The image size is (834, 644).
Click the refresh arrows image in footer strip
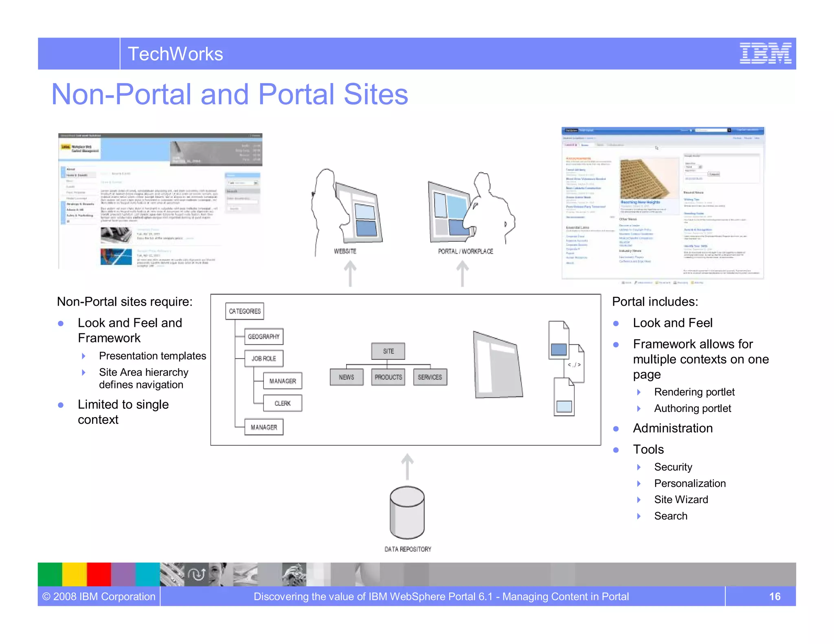click(x=197, y=574)
